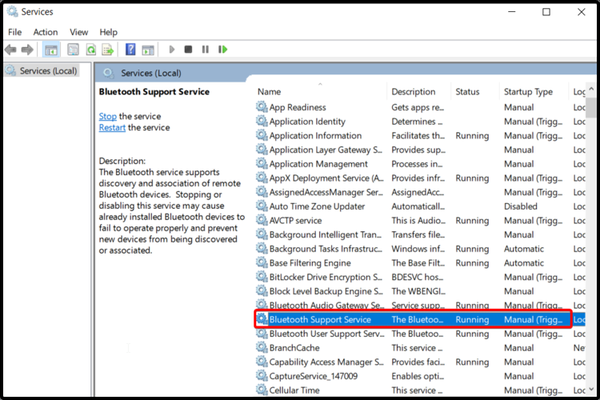Sort by the Status column header
Screen dimensions: 600x400
tap(468, 92)
